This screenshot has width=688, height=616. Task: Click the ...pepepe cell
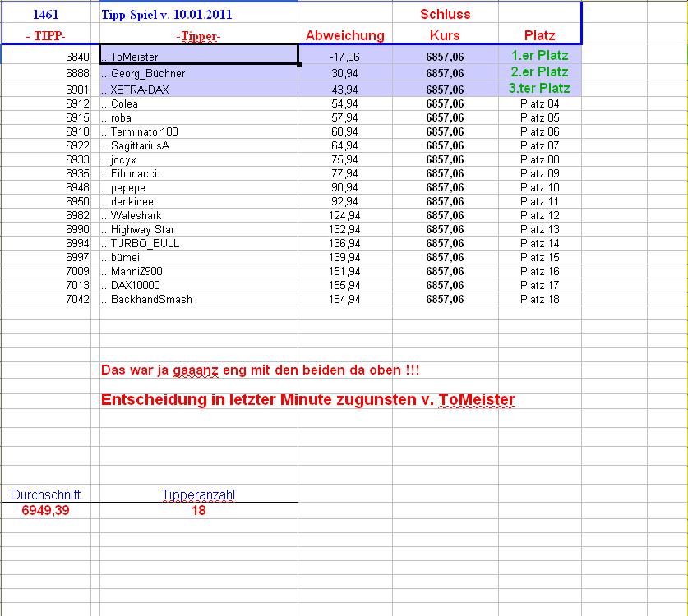[199, 188]
